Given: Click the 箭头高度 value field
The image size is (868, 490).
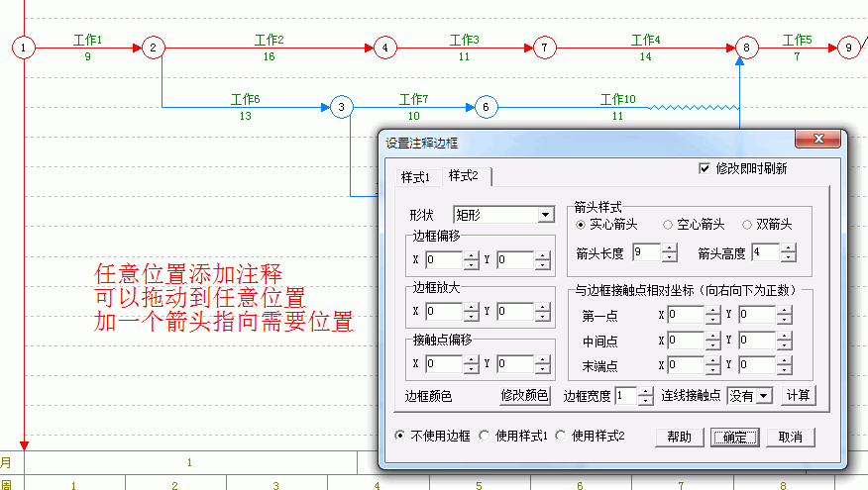Looking at the screenshot, I should (765, 252).
